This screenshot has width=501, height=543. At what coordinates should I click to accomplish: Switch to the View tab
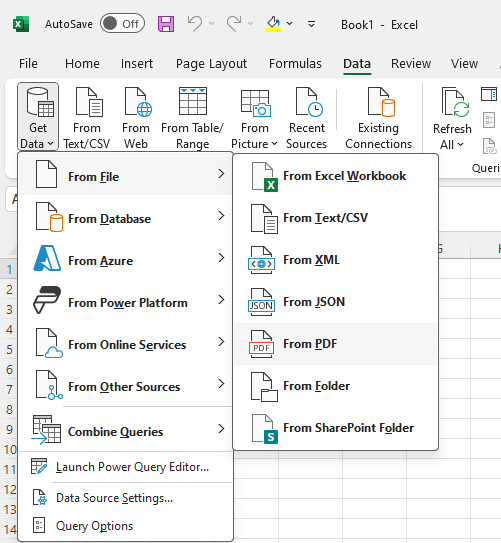click(464, 64)
